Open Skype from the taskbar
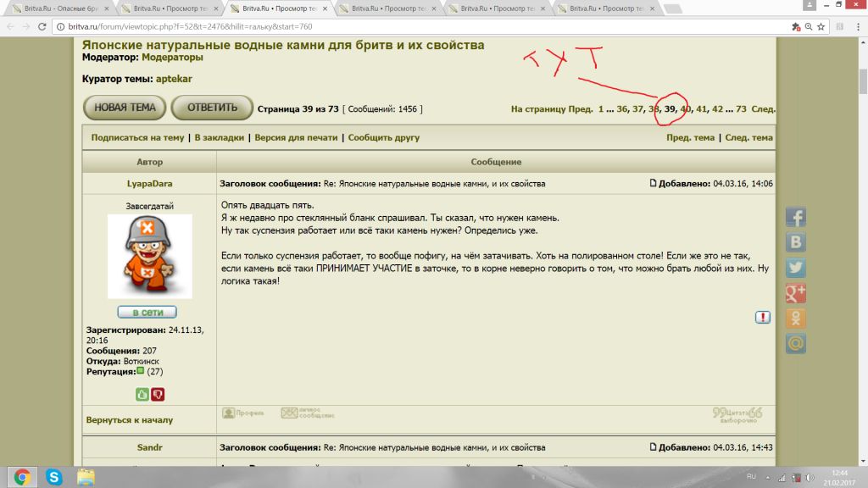The image size is (868, 488). [54, 476]
